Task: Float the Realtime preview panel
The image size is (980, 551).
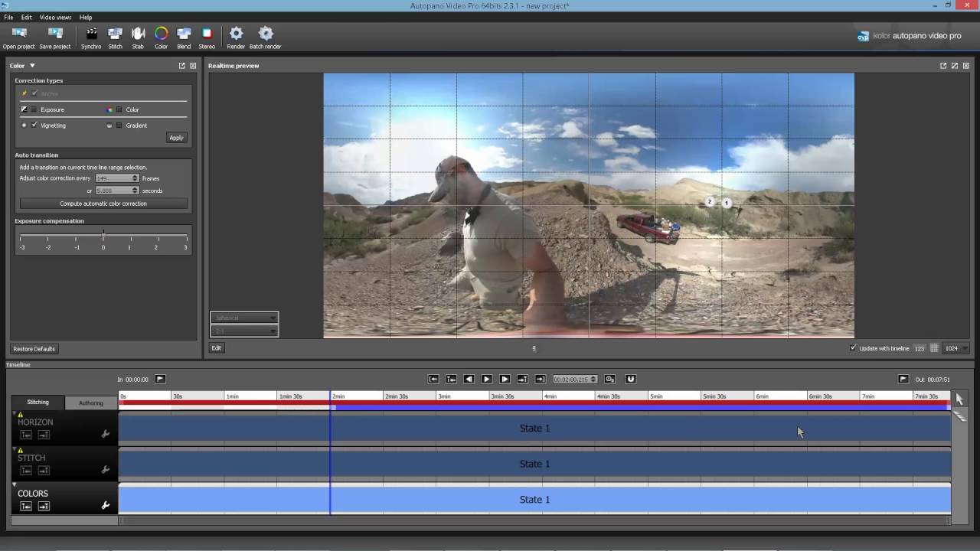Action: click(943, 66)
